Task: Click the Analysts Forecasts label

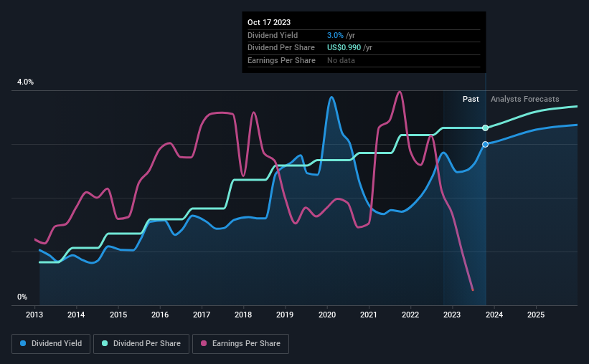Action: coord(524,99)
